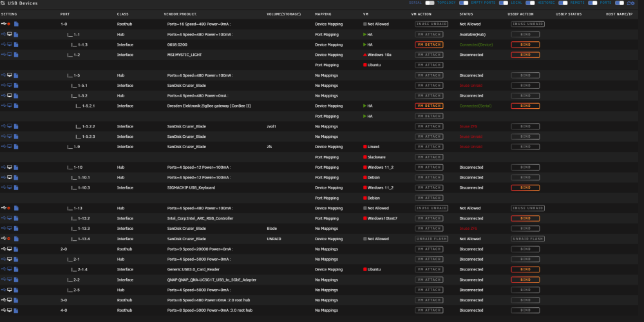644x322 pixels.
Task: Click the monitor icon in row 1-1
Action: coord(10,35)
